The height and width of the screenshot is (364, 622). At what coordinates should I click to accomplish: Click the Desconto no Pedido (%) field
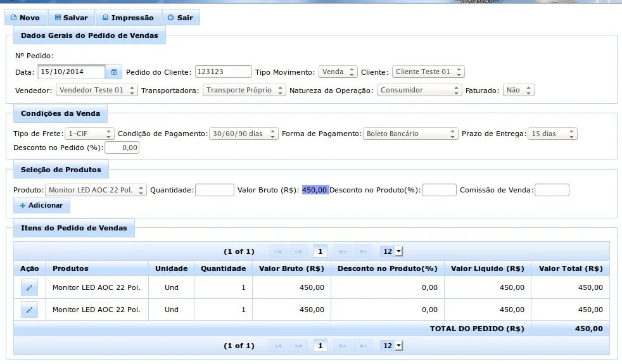point(122,148)
